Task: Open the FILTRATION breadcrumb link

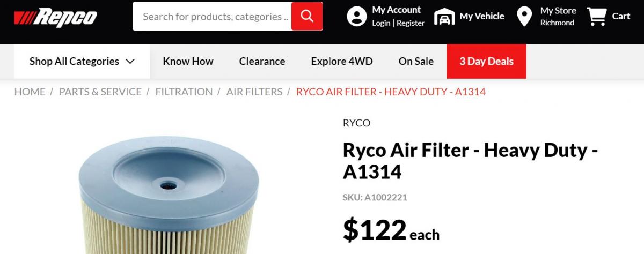Action: coord(184,92)
